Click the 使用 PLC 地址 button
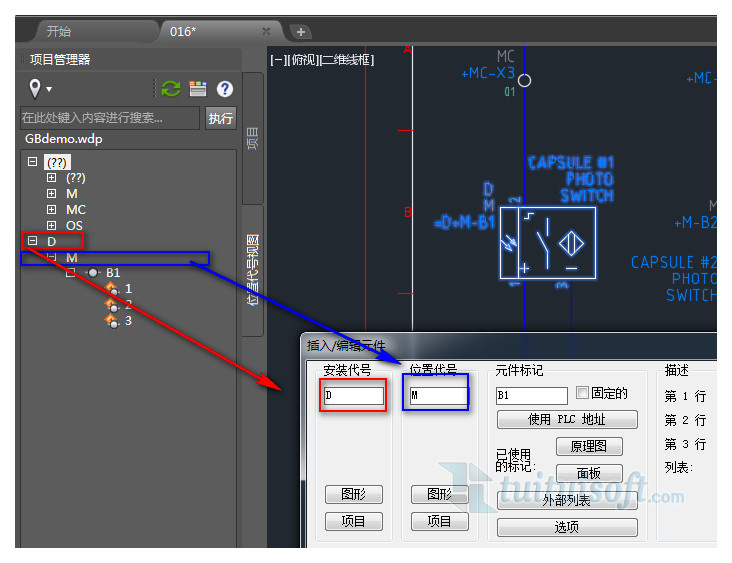 [x=566, y=419]
